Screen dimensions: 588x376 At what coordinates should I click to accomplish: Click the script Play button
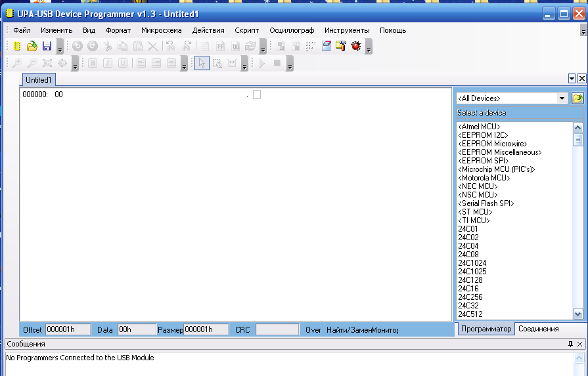pos(261,63)
